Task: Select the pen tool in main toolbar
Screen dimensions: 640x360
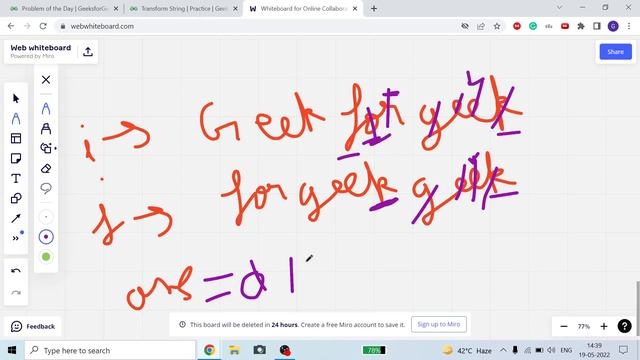Action: [x=16, y=118]
